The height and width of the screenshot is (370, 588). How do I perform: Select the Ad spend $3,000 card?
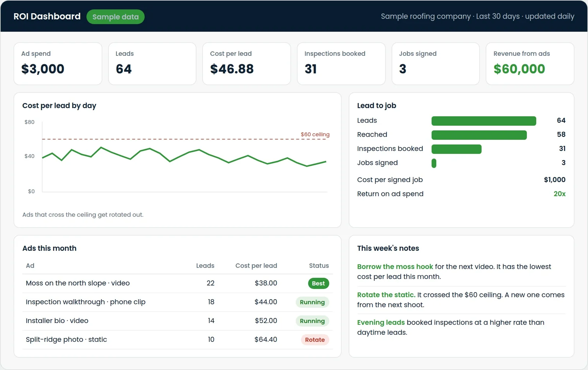click(58, 64)
